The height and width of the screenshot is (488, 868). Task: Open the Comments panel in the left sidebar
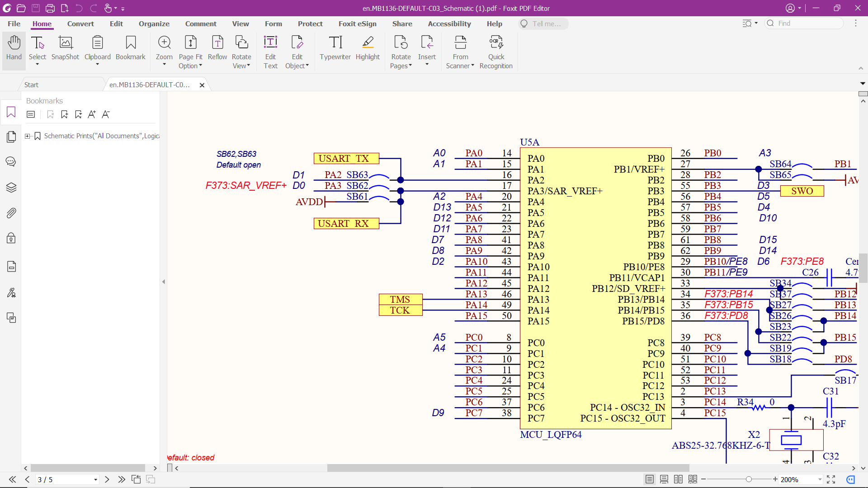pyautogui.click(x=10, y=161)
